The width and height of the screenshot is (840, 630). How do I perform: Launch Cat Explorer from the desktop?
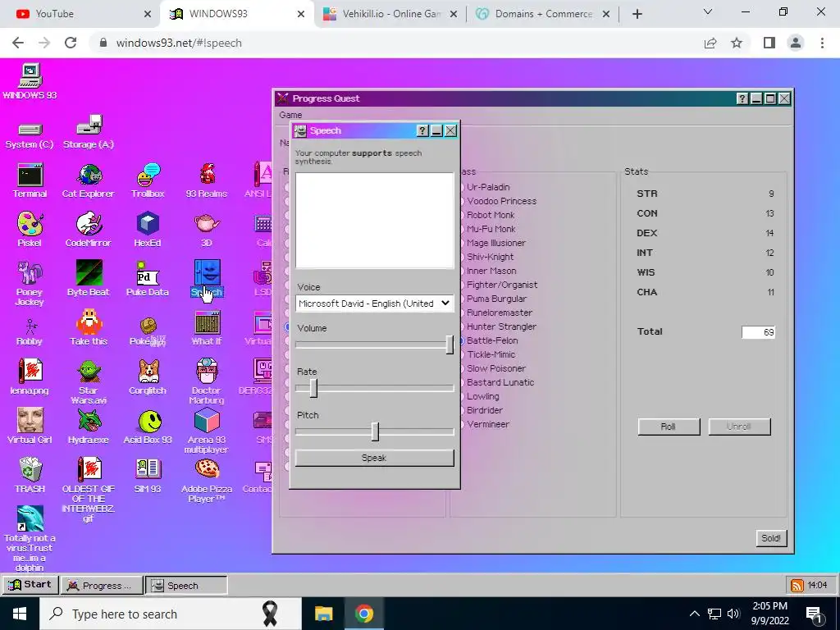click(x=89, y=180)
